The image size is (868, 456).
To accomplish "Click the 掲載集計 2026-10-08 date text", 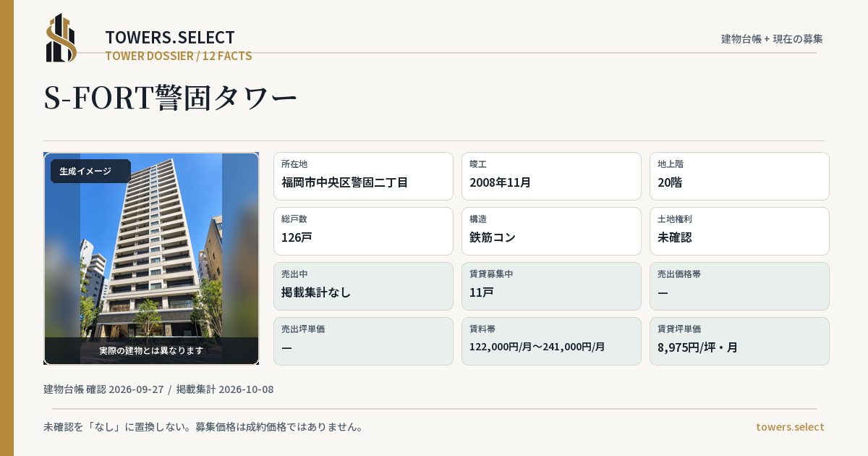I will [225, 389].
